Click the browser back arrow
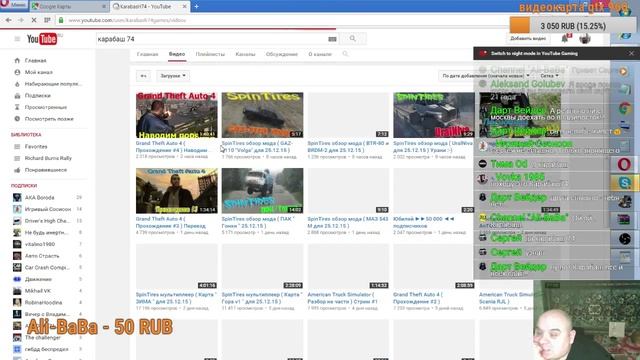 (9, 20)
